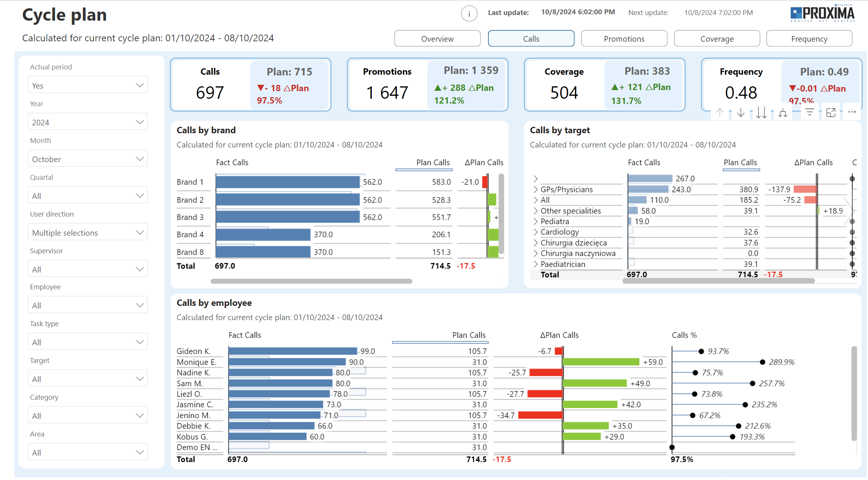Viewport: 868px width, 480px height.
Task: Open the Year dropdown set to 2024
Action: tap(88, 122)
